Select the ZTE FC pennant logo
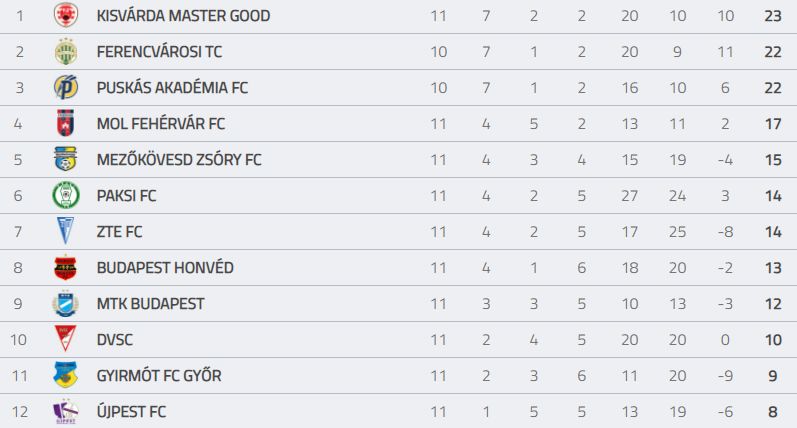This screenshot has width=797, height=428. pyautogui.click(x=66, y=231)
